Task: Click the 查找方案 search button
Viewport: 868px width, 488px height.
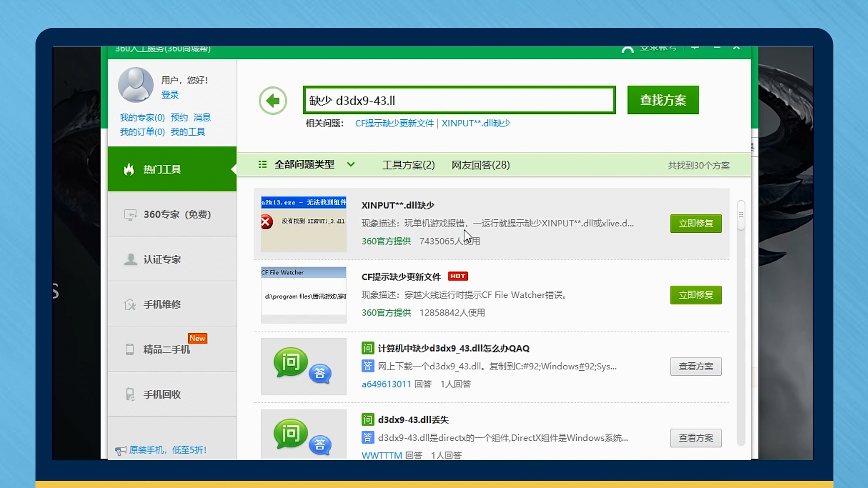Action: pyautogui.click(x=663, y=100)
